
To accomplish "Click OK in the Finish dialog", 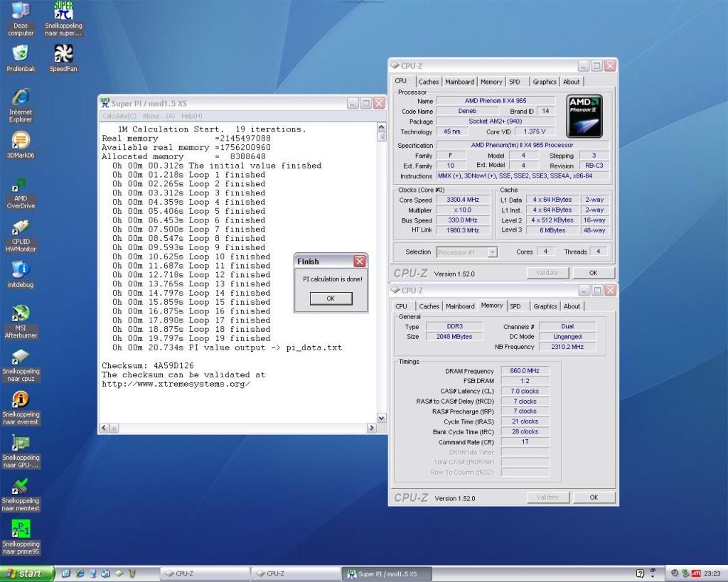I will pos(331,298).
